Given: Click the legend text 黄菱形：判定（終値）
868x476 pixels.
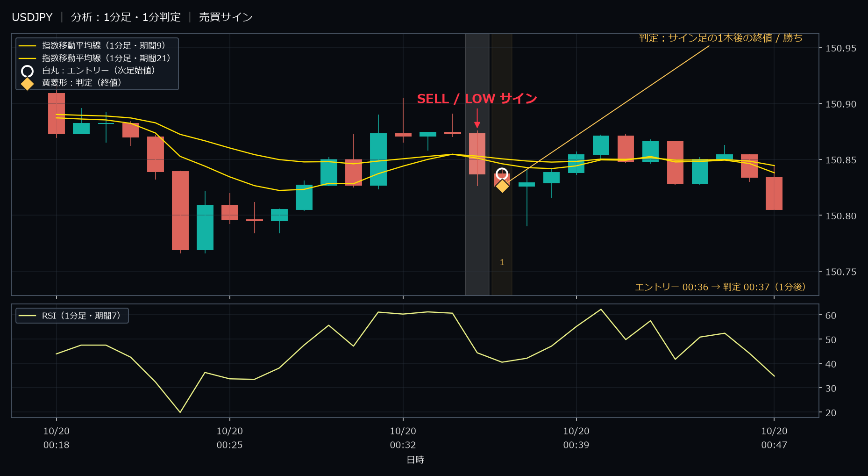Looking at the screenshot, I should (82, 83).
